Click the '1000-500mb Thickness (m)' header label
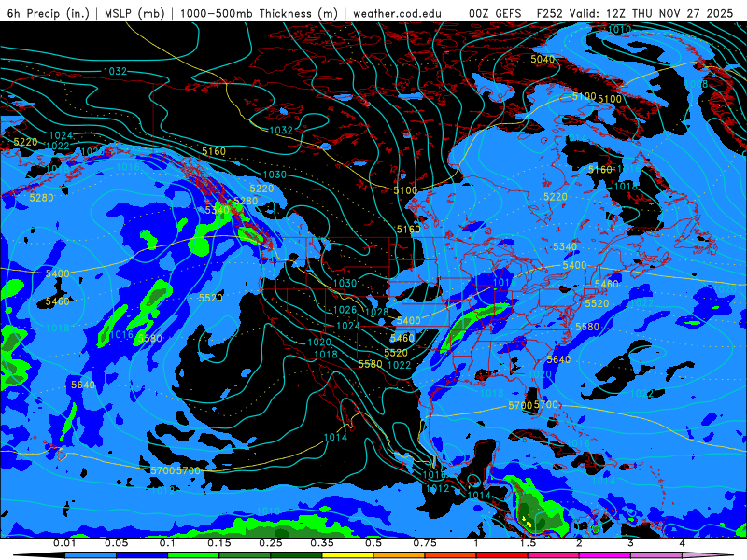 coord(259,13)
